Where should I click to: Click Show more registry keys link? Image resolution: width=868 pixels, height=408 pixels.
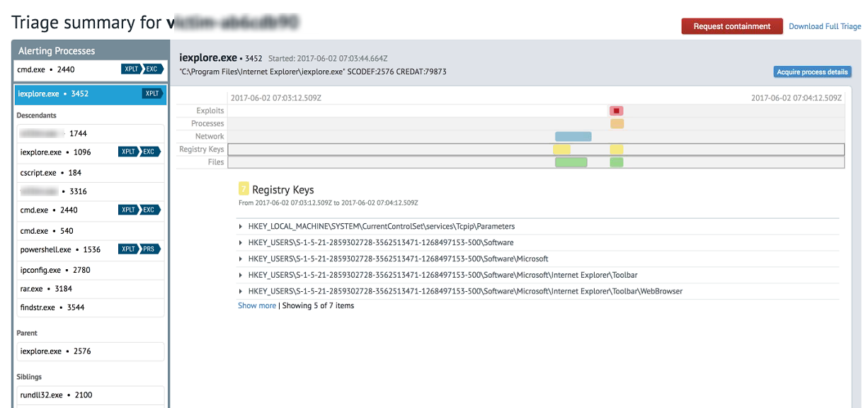256,306
